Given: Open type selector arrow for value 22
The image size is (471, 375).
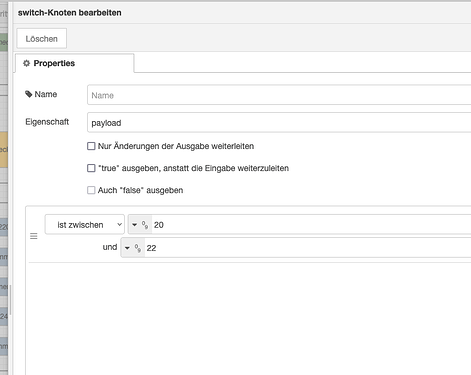Looking at the screenshot, I should (127, 248).
